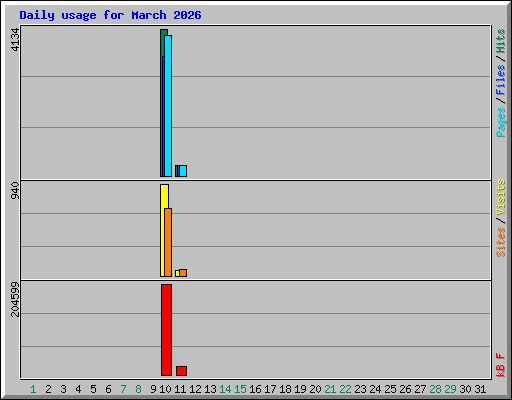Viewport: 512px width, 400px height.
Task: Click the tall cyan Pages bar for day 10
Action: pos(168,106)
